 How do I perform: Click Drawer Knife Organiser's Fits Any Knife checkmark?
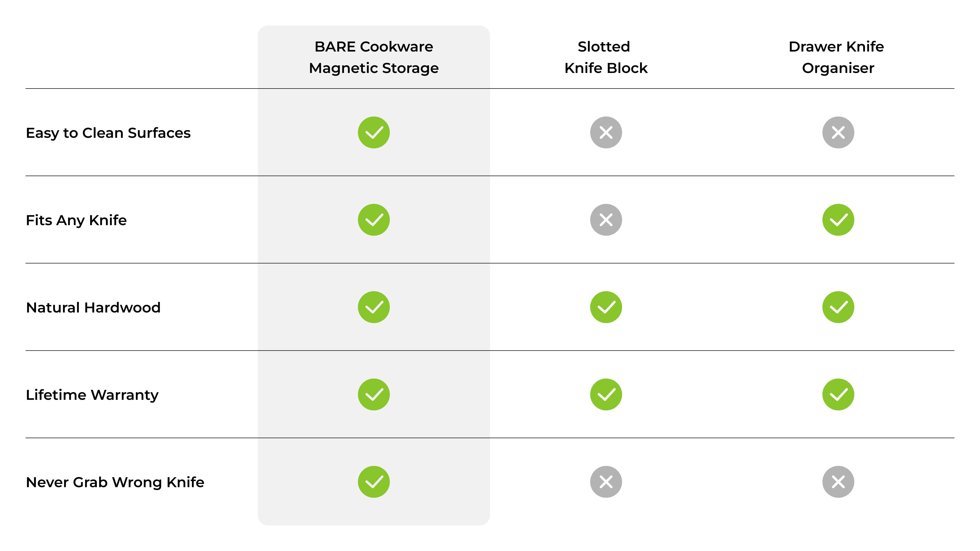coord(838,220)
